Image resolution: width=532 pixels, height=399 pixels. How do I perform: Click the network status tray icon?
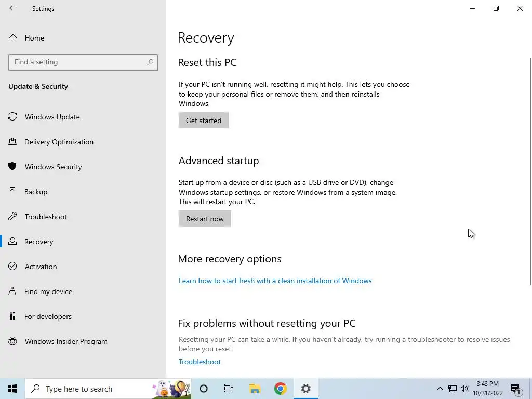453,389
